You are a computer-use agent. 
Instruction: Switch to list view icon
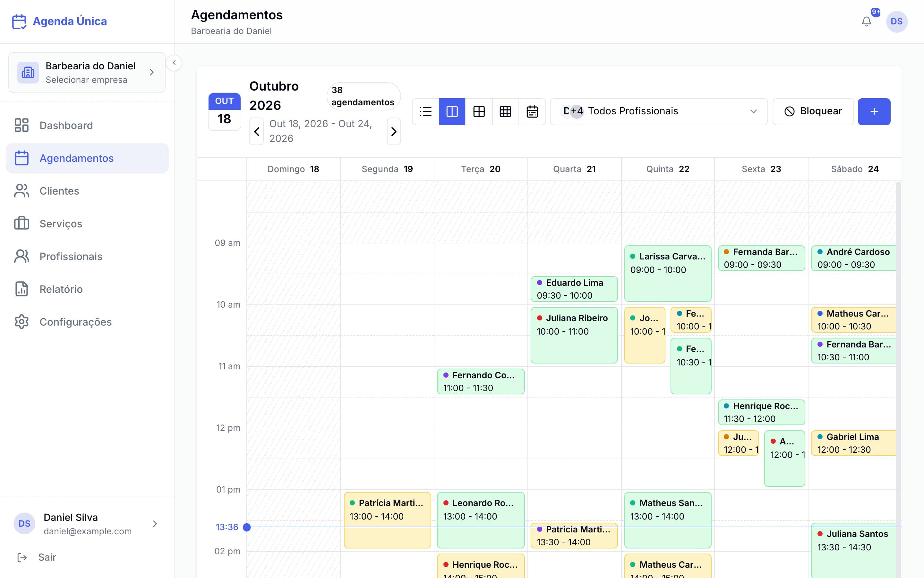coord(425,112)
